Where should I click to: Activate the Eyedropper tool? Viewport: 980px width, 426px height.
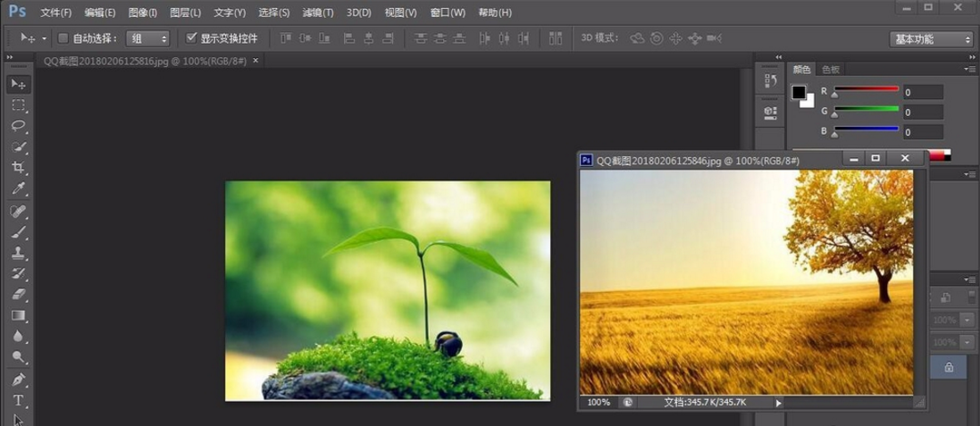[18, 189]
